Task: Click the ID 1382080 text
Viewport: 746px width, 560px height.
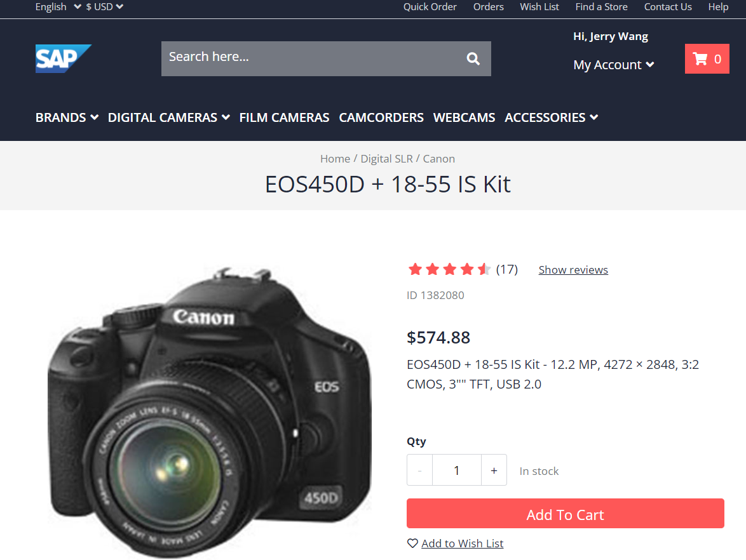Action: click(x=435, y=295)
